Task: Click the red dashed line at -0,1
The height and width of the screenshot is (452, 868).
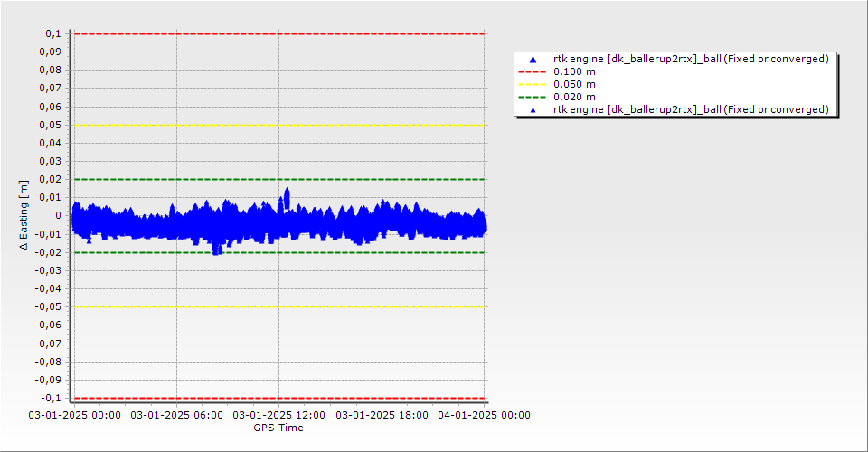Action: (279, 399)
